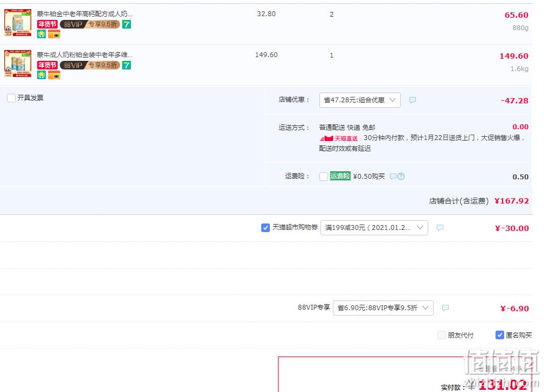Image resolution: width=544 pixels, height=392 pixels.
Task: Click the comment icon beside 88VIP dropdown
Action: [445, 307]
